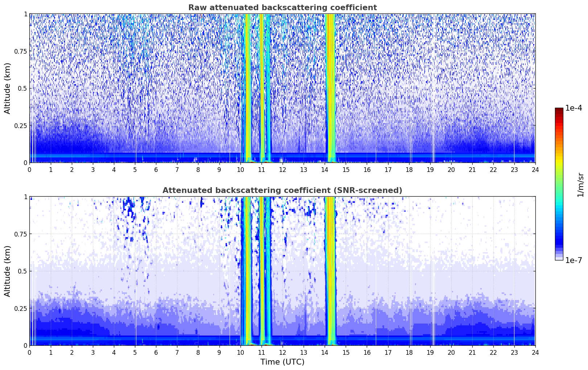The width and height of the screenshot is (588, 370).
Task: Click hour tick '8' under the top plot
Action: tap(198, 169)
